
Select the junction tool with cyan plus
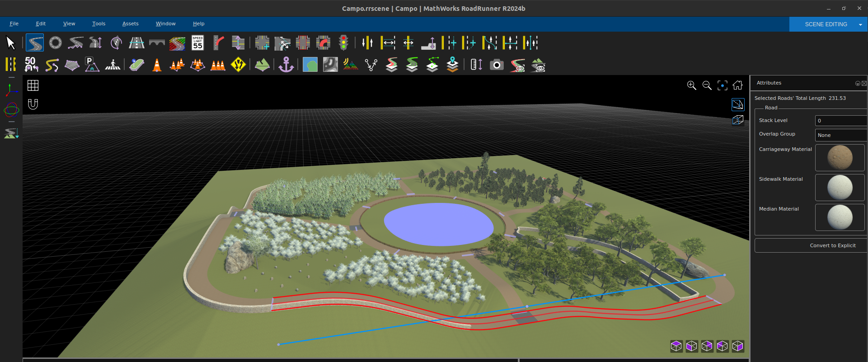pyautogui.click(x=262, y=43)
